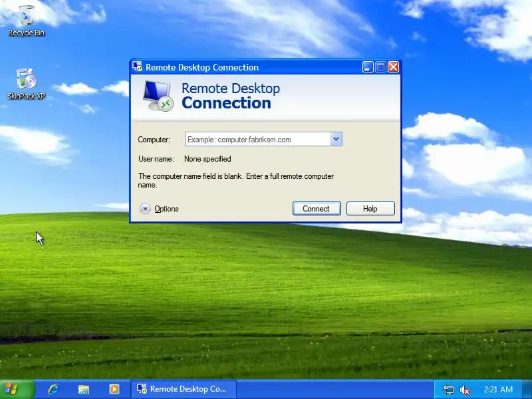Select the SkinPack XP desktop icon
This screenshot has height=399, width=532.
(x=27, y=84)
